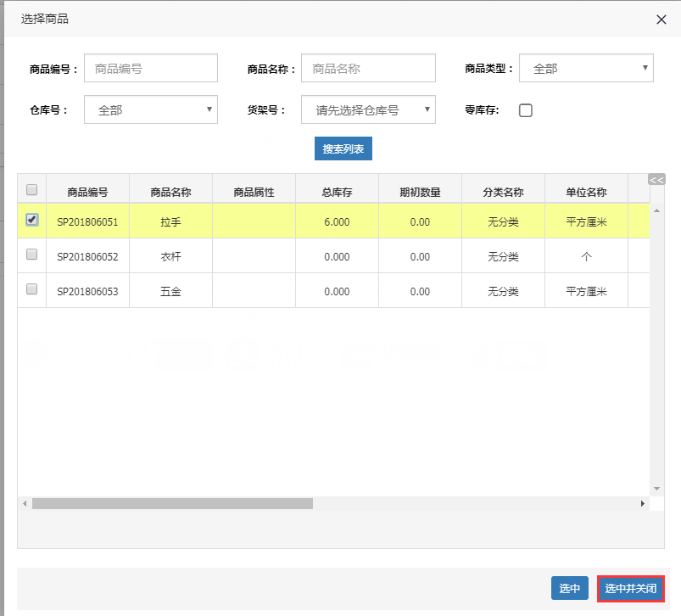Click the 商品名称 input field
This screenshot has width=681, height=616.
[368, 68]
